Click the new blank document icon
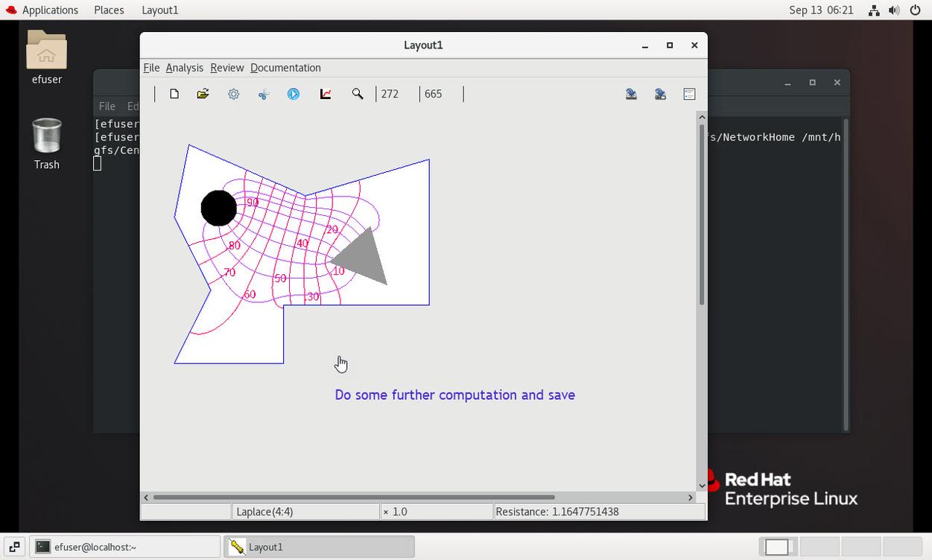The height and width of the screenshot is (560, 932). point(174,94)
